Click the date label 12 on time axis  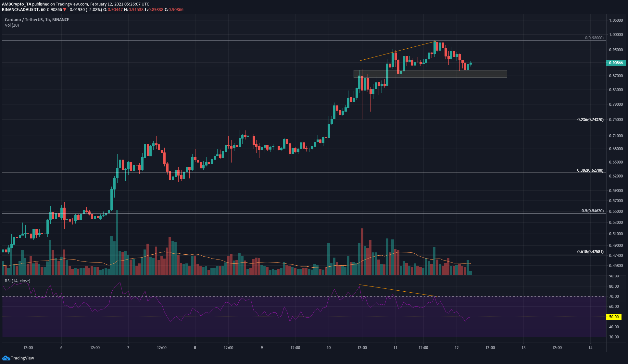[x=457, y=347]
